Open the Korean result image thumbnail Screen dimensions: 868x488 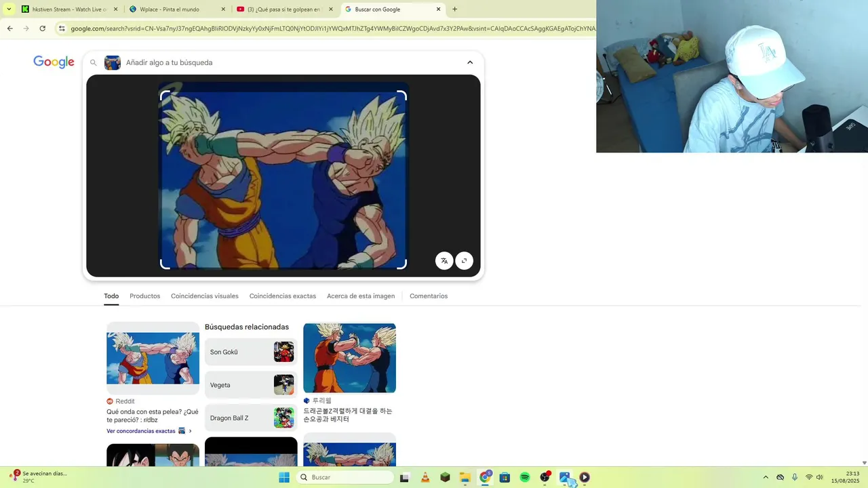tap(349, 358)
